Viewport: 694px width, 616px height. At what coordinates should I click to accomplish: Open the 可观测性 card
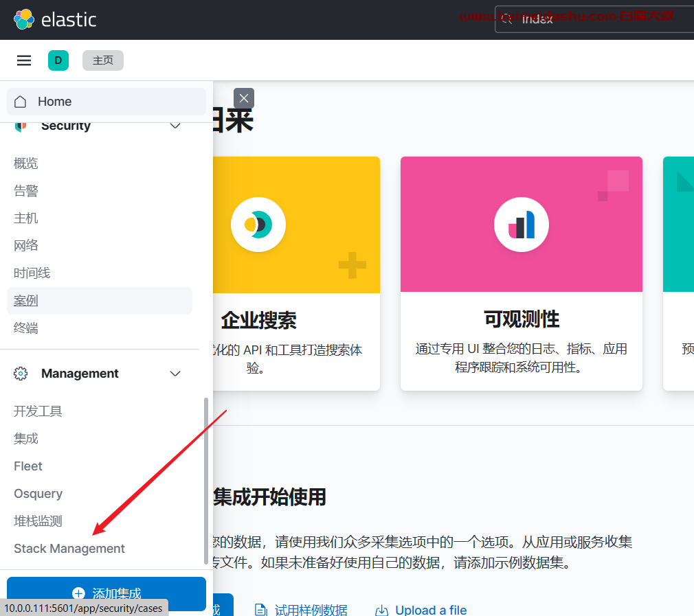tap(522, 273)
